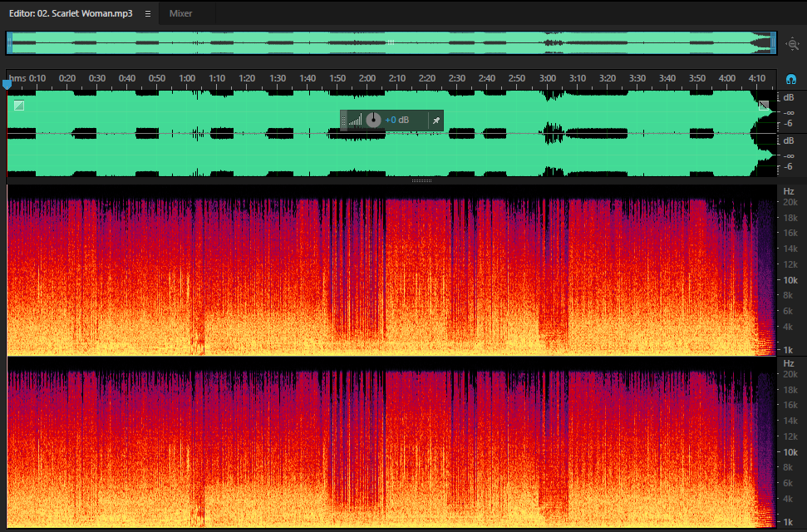Switch to the Mixer tab
Screen dimensions: 807x532
[x=180, y=13]
